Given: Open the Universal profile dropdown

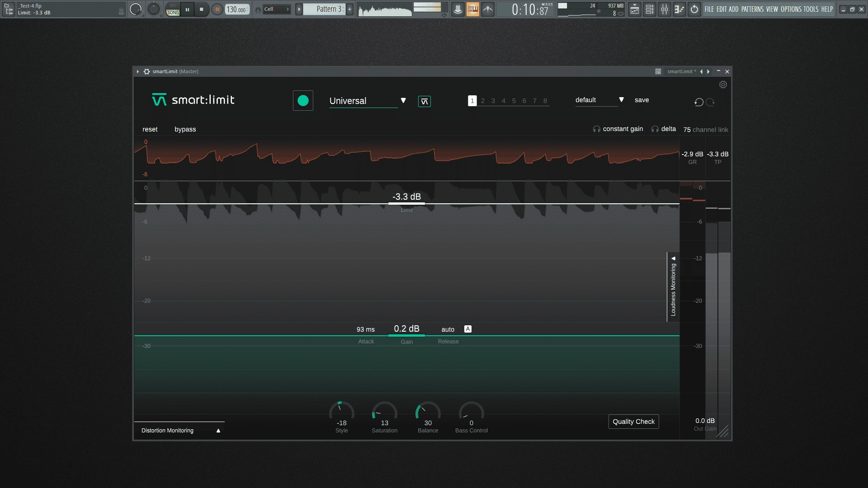Looking at the screenshot, I should [368, 101].
